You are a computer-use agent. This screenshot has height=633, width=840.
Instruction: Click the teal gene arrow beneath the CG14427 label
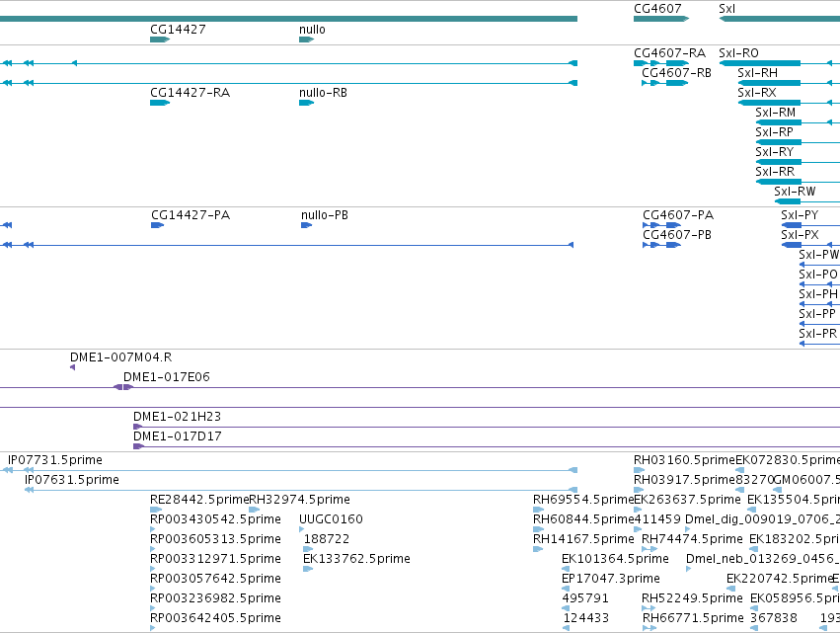160,40
